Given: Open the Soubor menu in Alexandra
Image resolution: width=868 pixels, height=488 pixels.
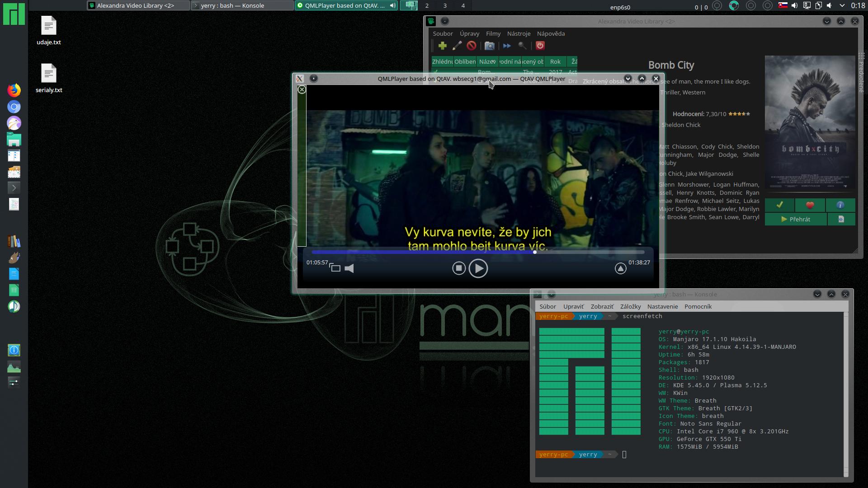Looking at the screenshot, I should click(x=443, y=33).
